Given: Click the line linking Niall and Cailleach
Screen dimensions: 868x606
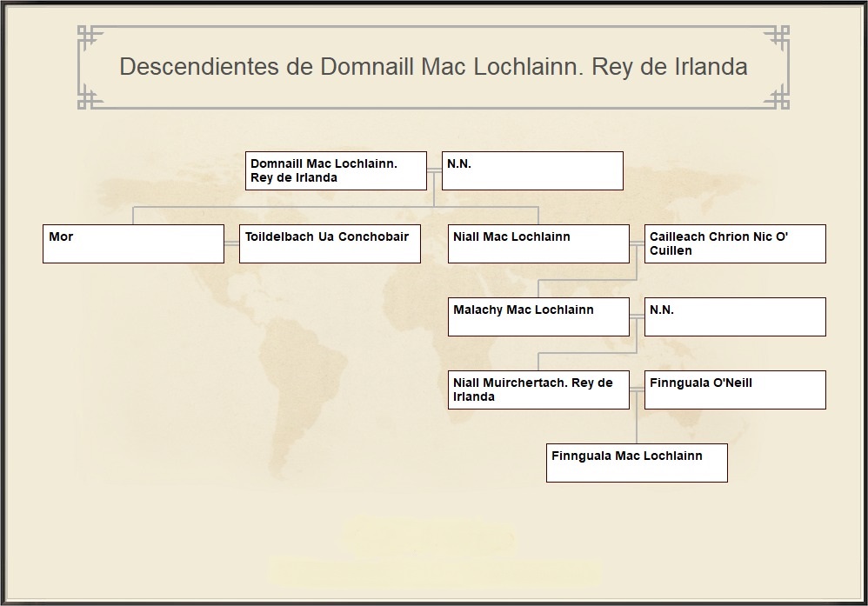Looking at the screenshot, I should coord(638,243).
